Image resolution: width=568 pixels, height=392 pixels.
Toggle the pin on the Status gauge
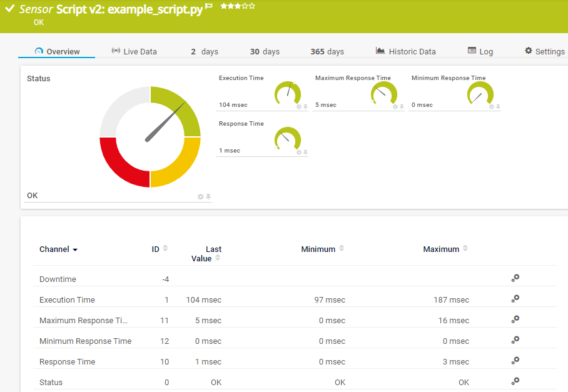tap(208, 196)
